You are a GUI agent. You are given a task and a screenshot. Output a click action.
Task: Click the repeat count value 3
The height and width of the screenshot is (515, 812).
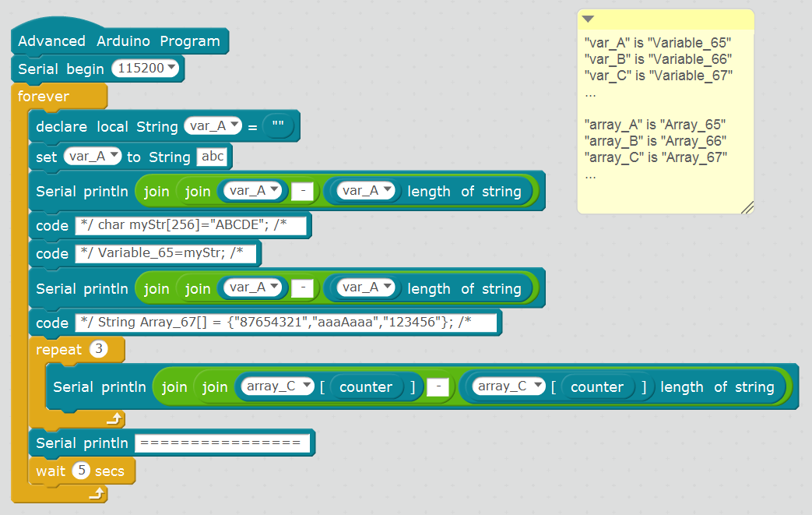tap(98, 350)
